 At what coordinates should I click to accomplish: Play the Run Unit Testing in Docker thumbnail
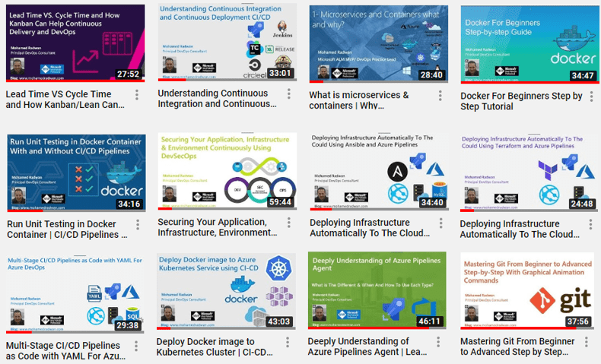pos(77,173)
